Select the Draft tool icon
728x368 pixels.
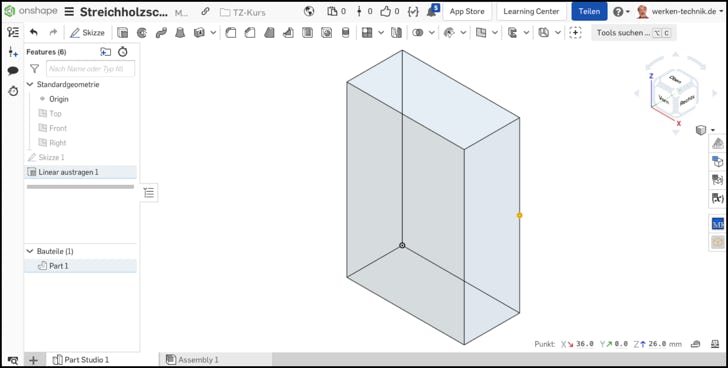[269, 32]
